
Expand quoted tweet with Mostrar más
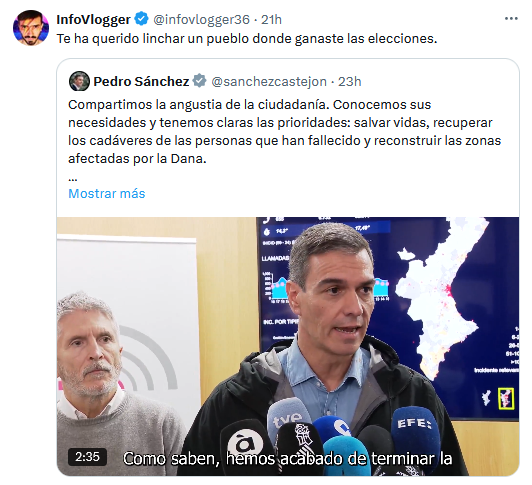click(x=107, y=193)
